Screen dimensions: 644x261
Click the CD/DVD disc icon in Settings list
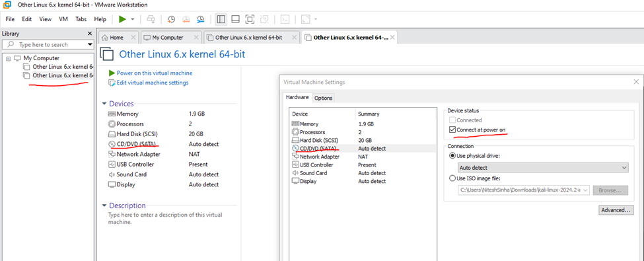(295, 149)
